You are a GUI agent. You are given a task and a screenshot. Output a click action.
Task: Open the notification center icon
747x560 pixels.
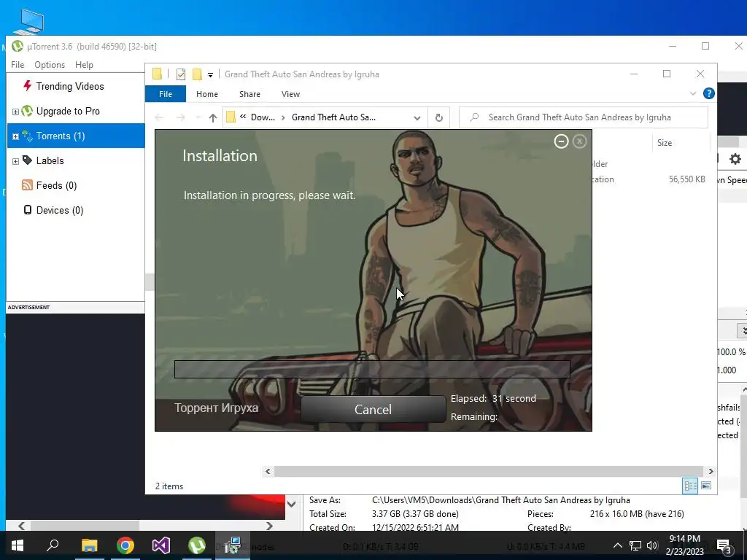pyautogui.click(x=724, y=545)
